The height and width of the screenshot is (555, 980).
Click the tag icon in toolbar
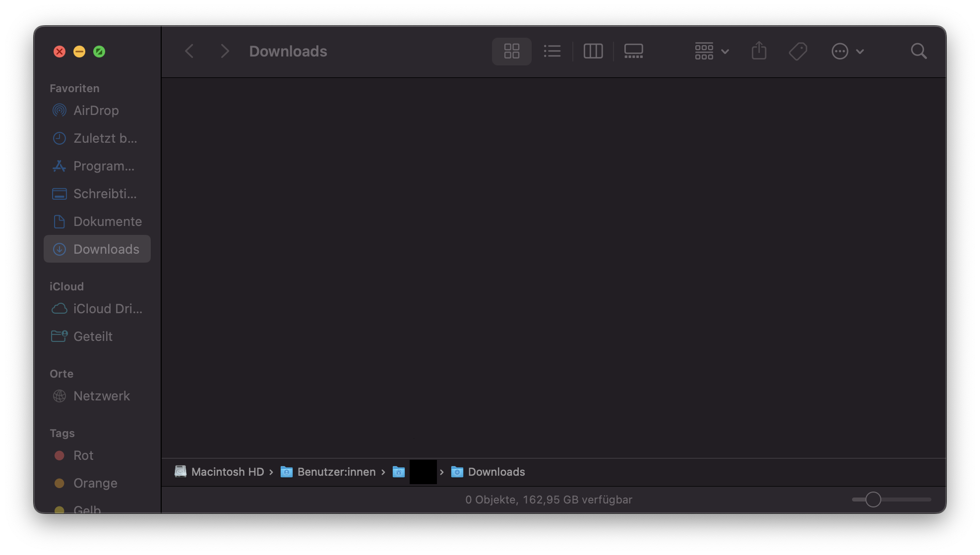(798, 51)
